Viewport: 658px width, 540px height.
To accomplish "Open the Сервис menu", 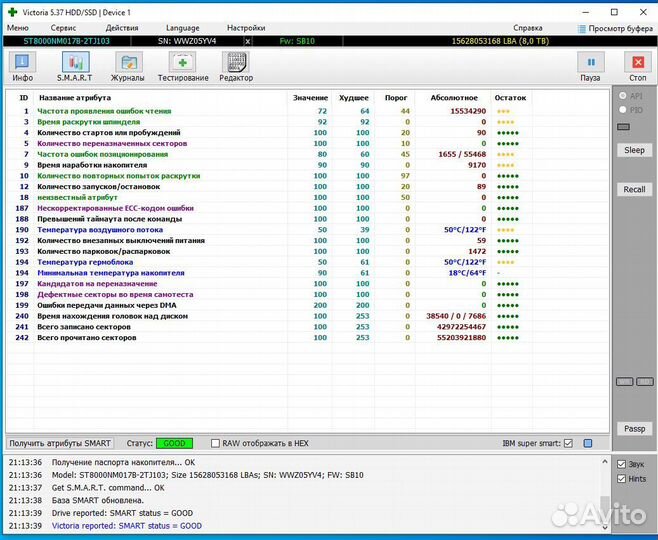I will click(x=63, y=29).
